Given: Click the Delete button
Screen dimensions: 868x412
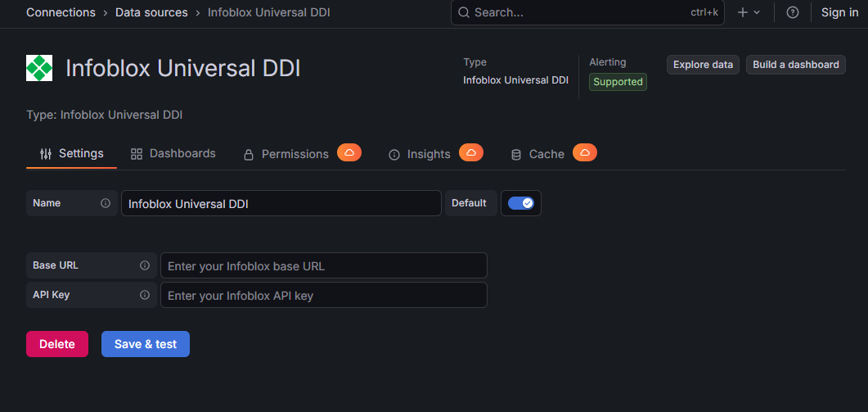Looking at the screenshot, I should click(57, 344).
